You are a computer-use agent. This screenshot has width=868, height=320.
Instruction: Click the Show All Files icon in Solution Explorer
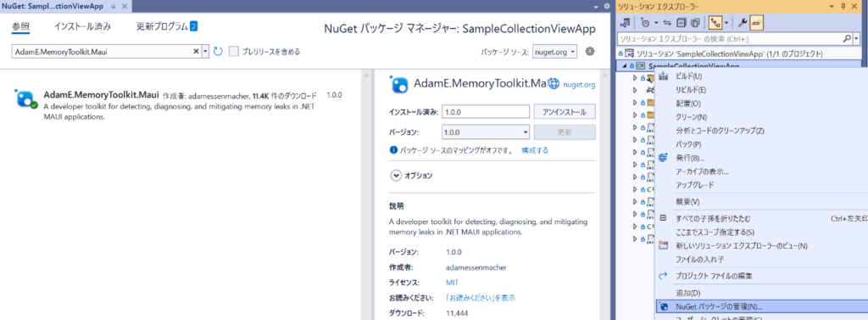point(695,23)
